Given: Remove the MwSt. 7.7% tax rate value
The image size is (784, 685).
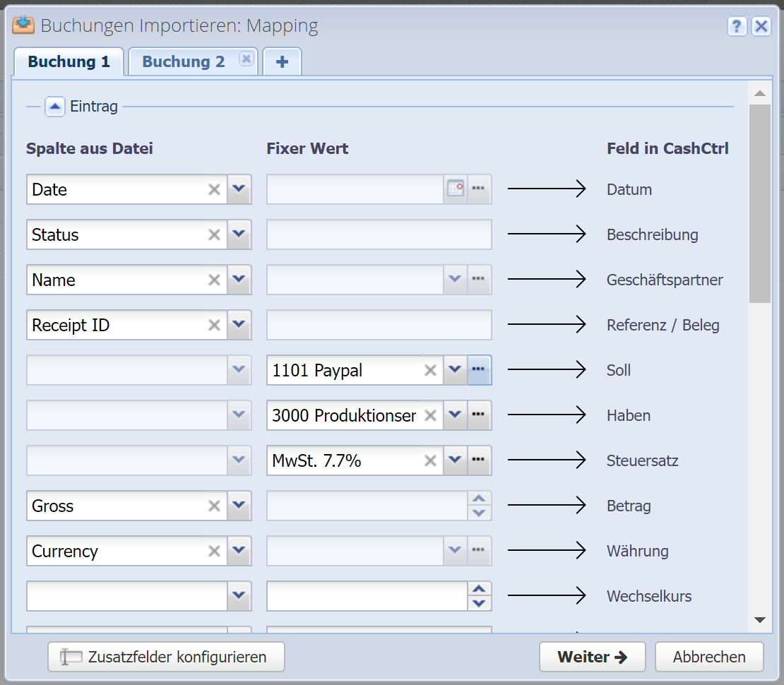Looking at the screenshot, I should pos(430,460).
